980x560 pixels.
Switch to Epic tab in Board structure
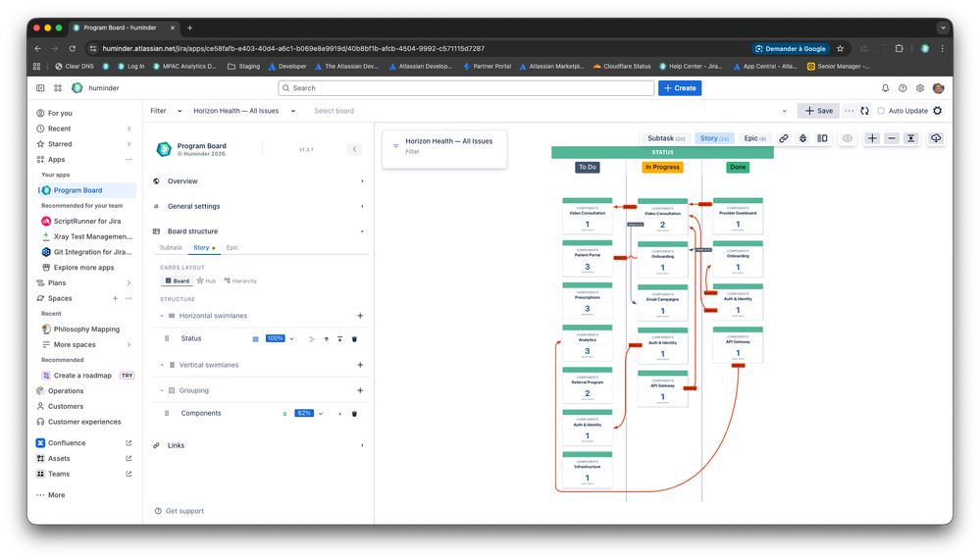point(232,248)
